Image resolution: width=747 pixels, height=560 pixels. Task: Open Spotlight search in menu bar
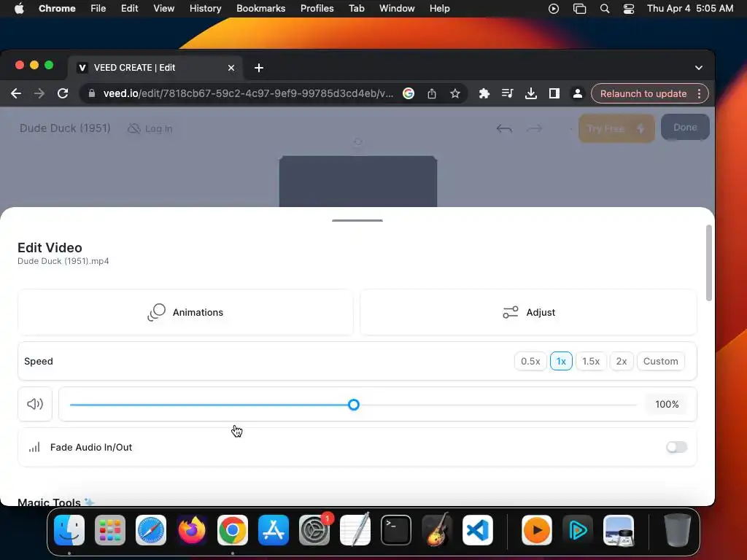pyautogui.click(x=605, y=8)
